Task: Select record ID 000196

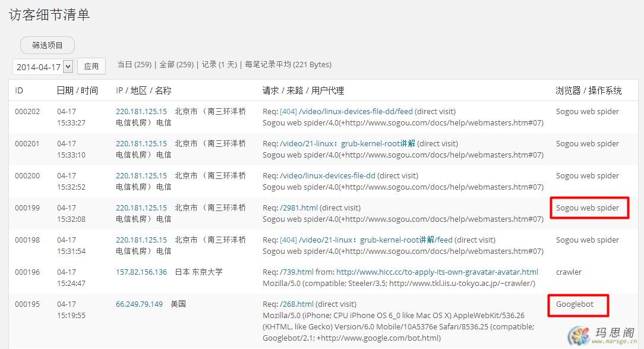Action: click(x=27, y=272)
